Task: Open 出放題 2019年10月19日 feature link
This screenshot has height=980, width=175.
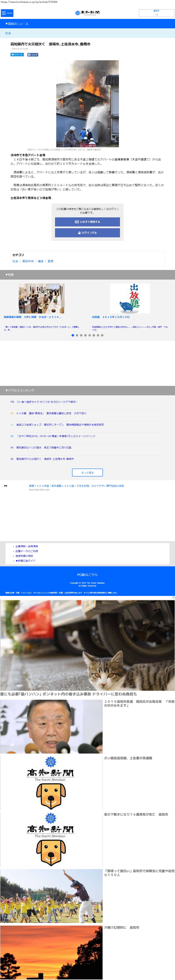Action: [111, 317]
